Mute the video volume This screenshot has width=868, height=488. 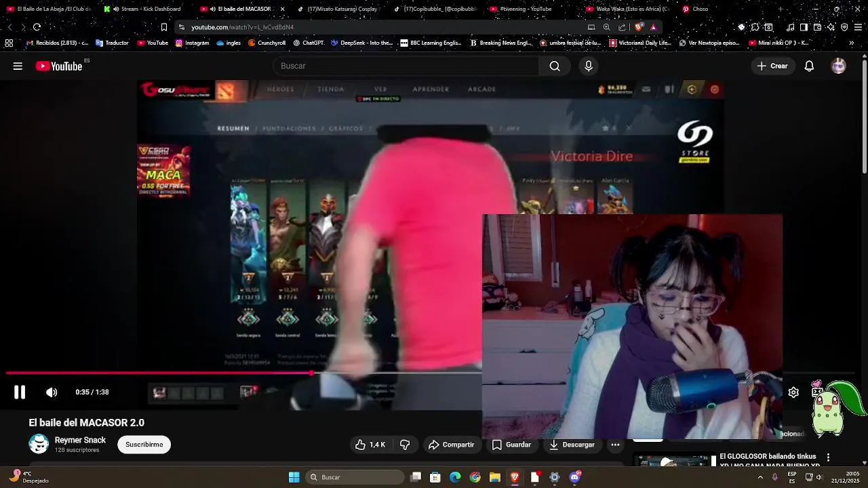tap(52, 392)
